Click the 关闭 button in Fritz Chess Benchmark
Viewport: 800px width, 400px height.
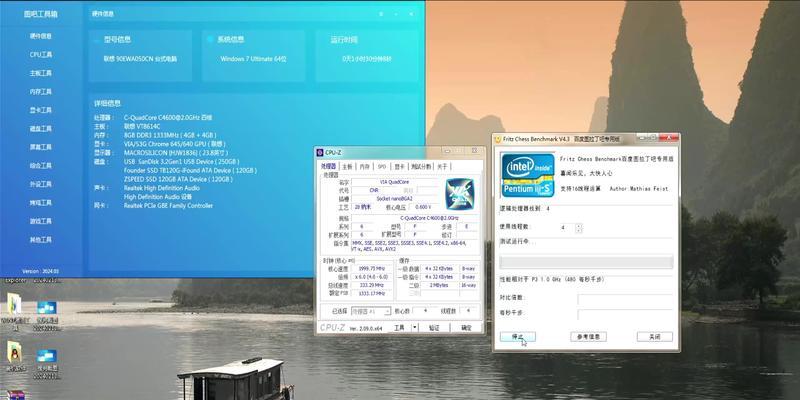(655, 337)
